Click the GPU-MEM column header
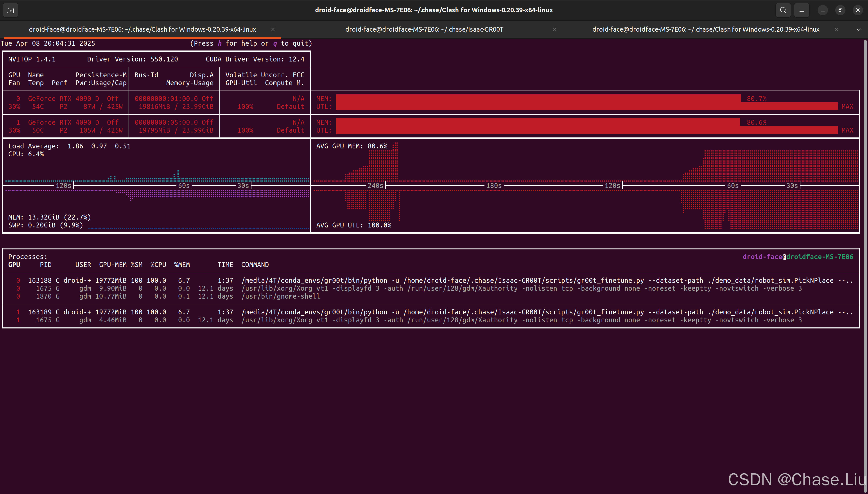Image resolution: width=868 pixels, height=494 pixels. point(113,265)
